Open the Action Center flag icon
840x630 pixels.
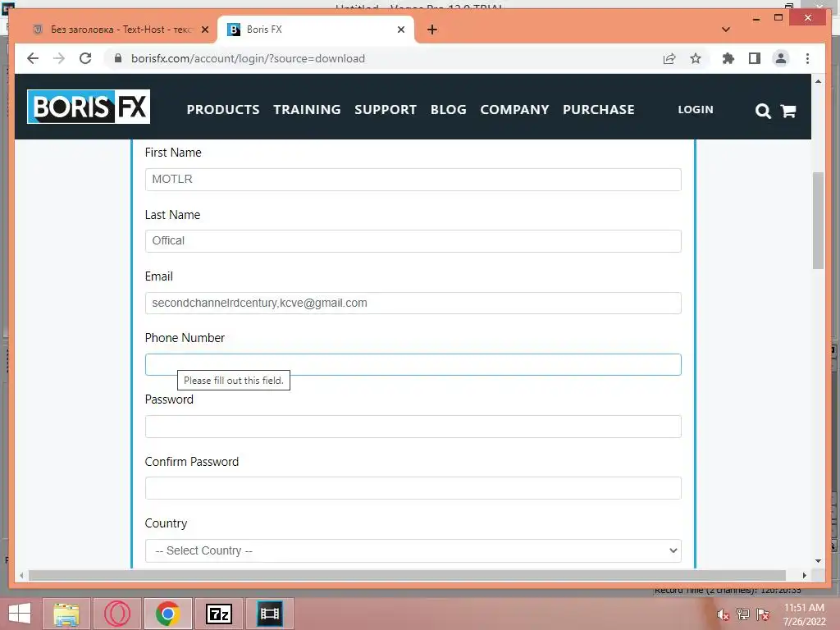point(762,614)
